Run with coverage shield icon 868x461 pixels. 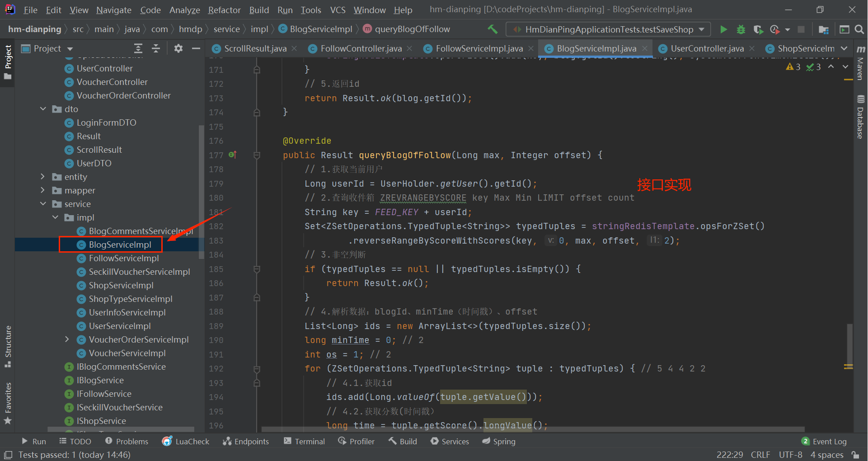coord(758,29)
